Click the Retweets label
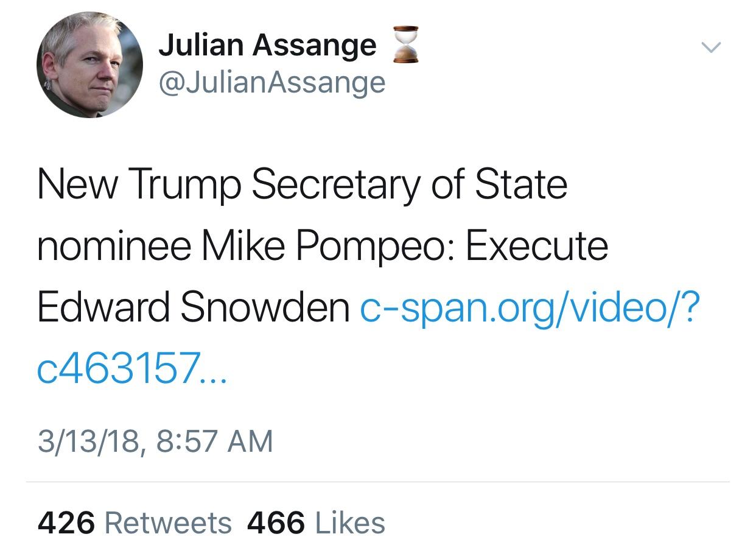 click(168, 522)
